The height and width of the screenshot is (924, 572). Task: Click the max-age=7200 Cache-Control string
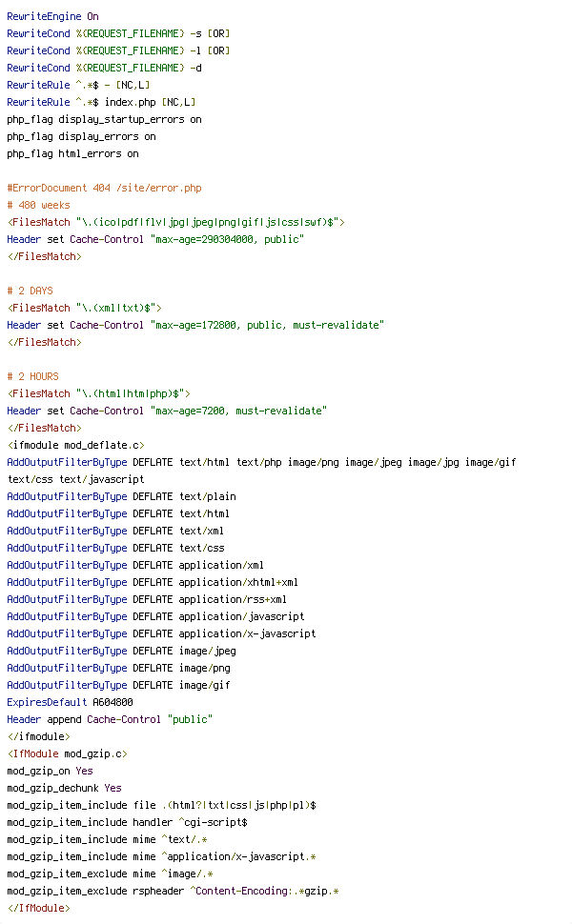pos(238,411)
